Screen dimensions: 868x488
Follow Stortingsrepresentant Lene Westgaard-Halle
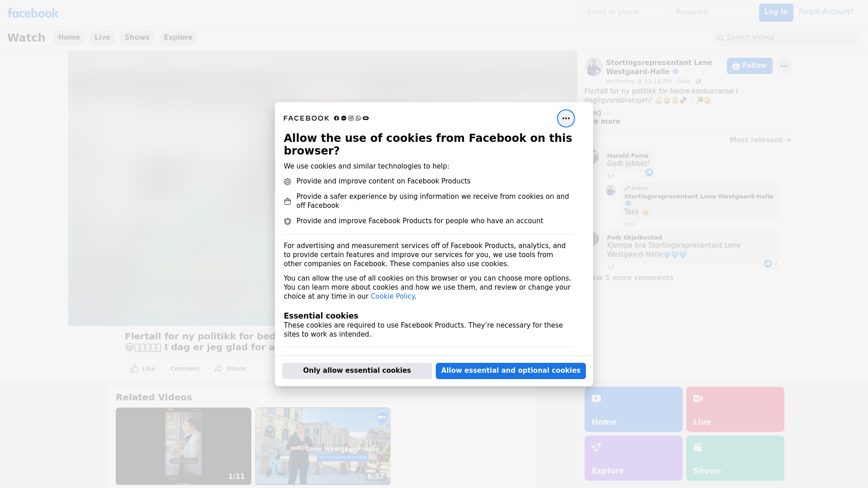tap(750, 66)
